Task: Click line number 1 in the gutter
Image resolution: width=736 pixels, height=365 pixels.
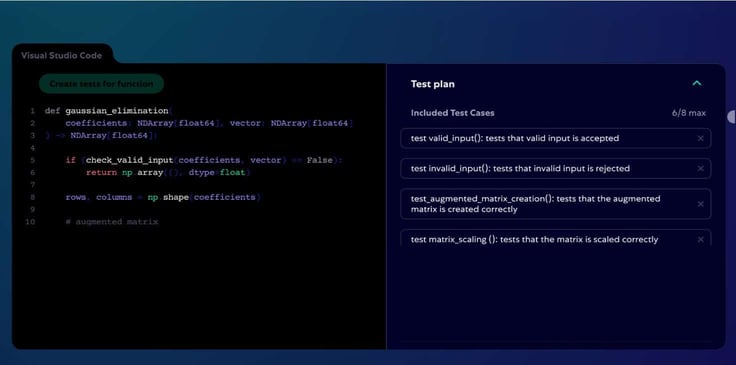Action: [32, 111]
